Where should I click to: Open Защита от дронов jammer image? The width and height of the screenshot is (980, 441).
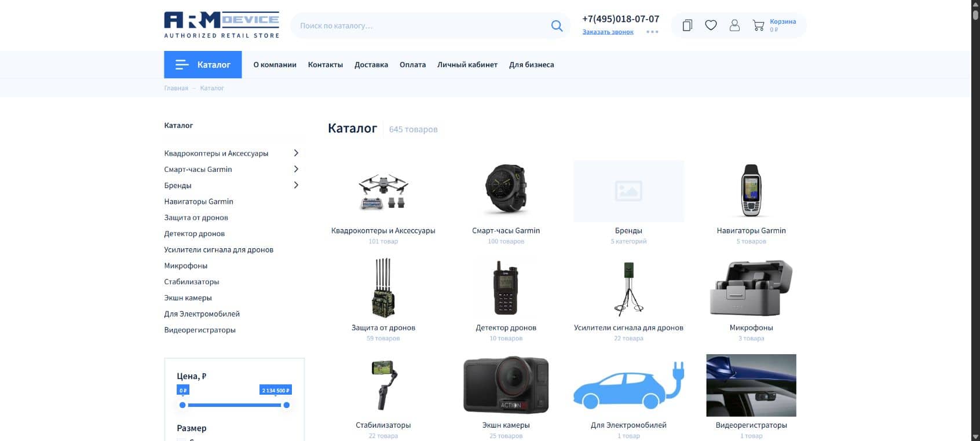(383, 288)
